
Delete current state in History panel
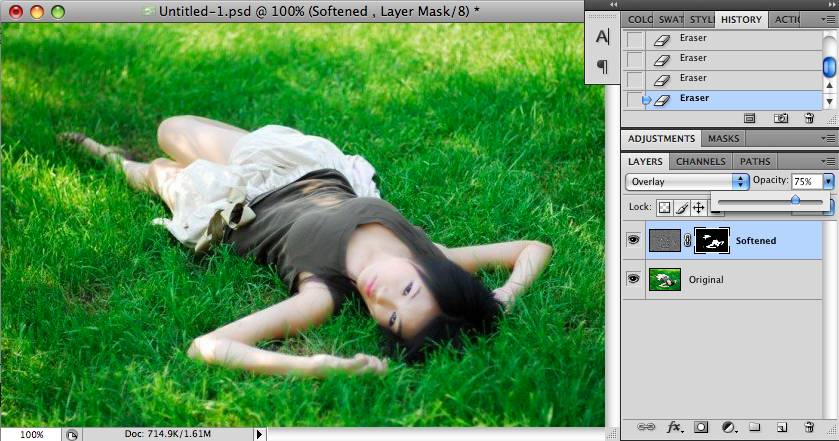pos(809,118)
